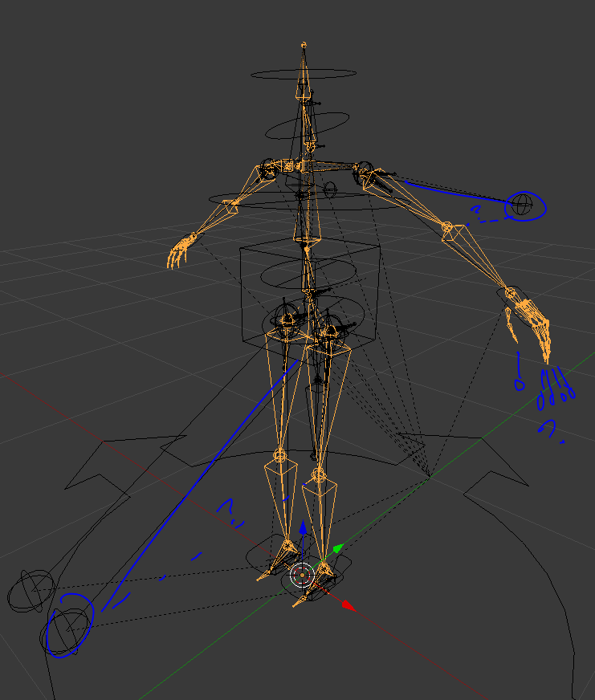
Task: Click the red X-axis manipulator arrow
Action: click(x=348, y=606)
